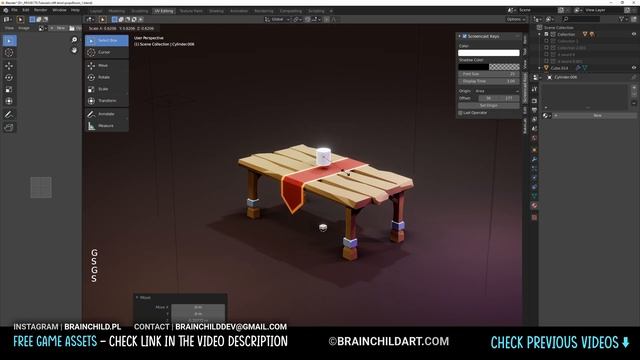
Task: Open the outliner filter dropdown
Action: point(624,19)
